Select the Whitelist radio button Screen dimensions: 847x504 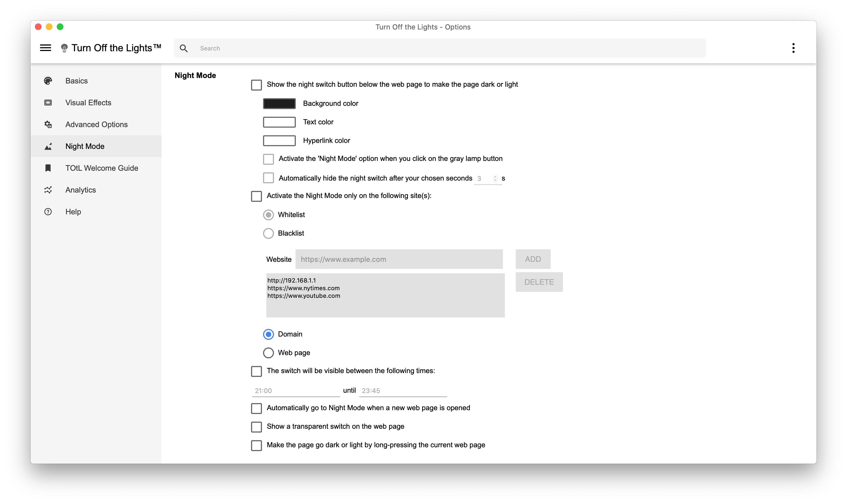point(268,215)
